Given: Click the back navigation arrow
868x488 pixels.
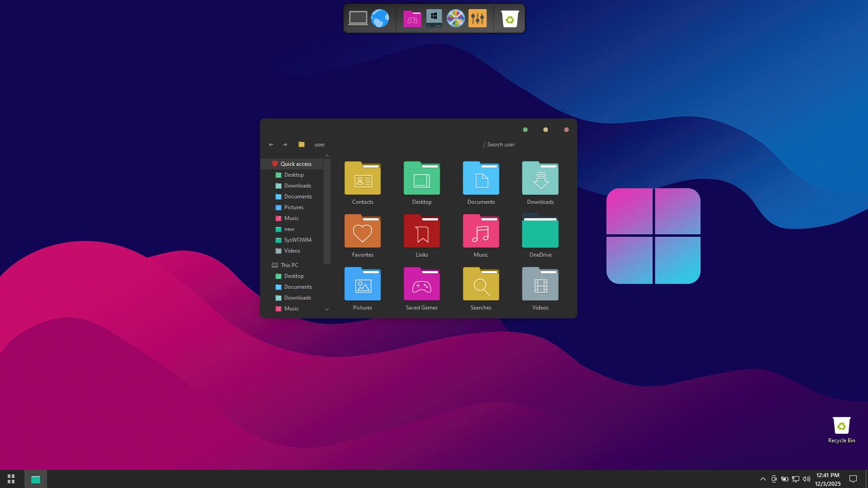Looking at the screenshot, I should point(271,145).
